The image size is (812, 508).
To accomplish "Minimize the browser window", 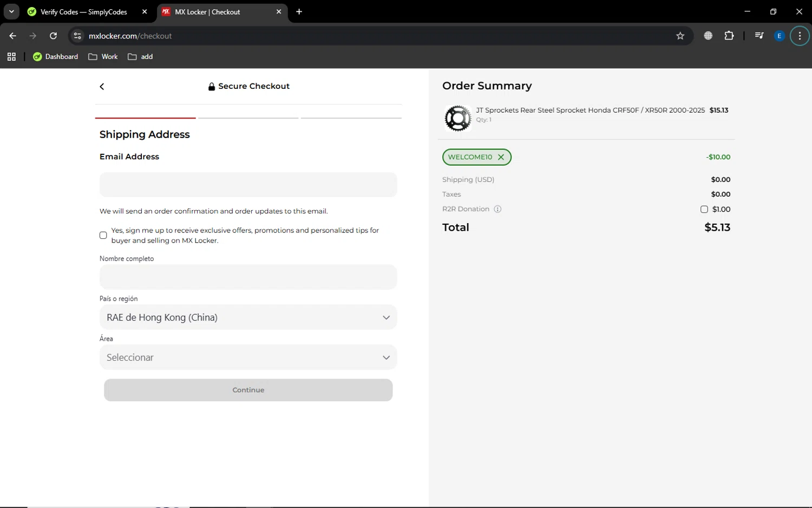I will pyautogui.click(x=748, y=12).
